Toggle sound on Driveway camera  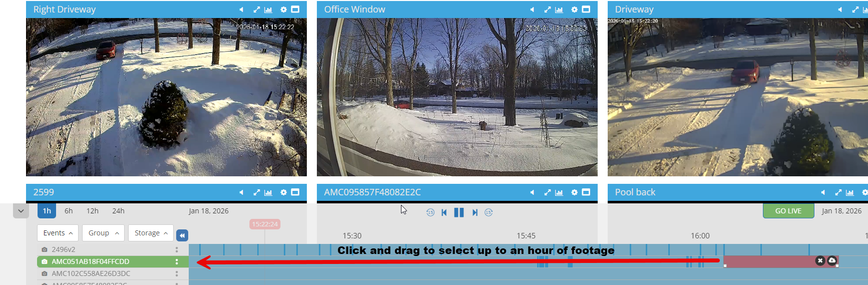[840, 10]
